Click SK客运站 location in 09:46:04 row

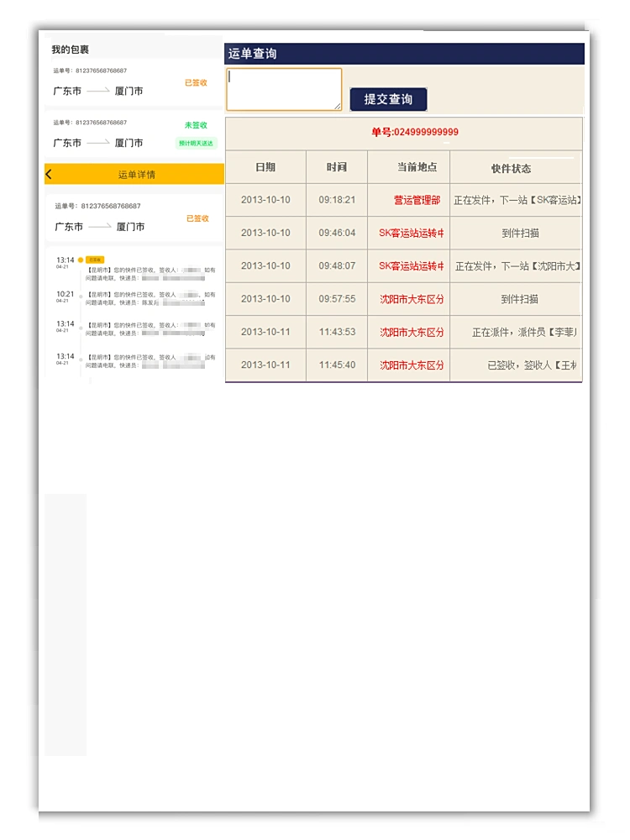pos(411,233)
